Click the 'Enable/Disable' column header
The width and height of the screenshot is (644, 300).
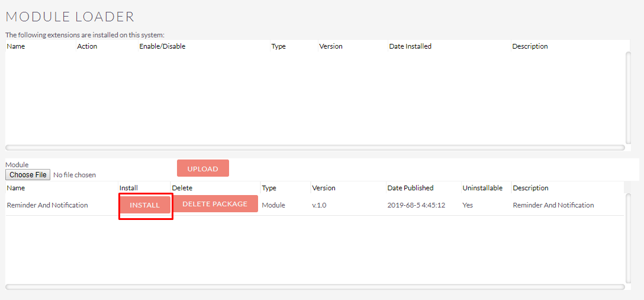pos(162,46)
